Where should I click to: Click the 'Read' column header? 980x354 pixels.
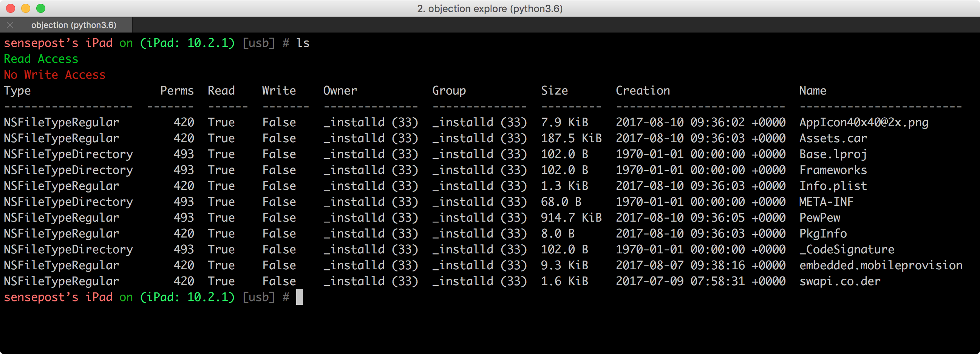click(221, 91)
